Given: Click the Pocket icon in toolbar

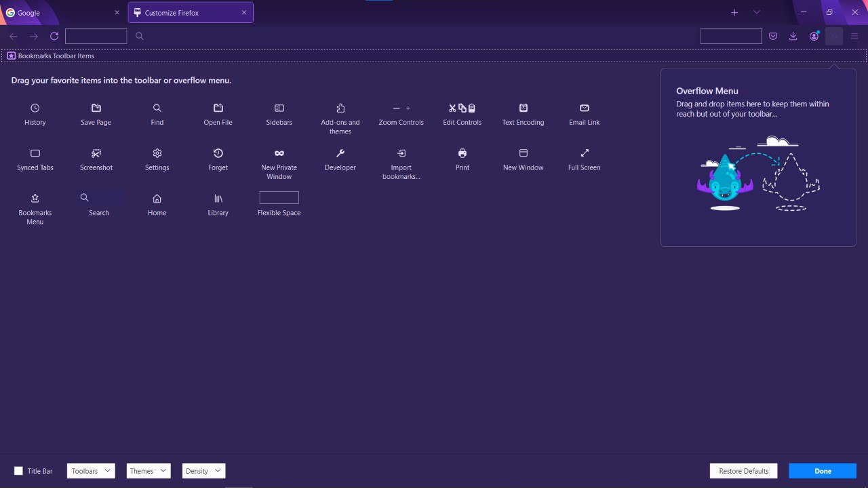Looking at the screenshot, I should (x=773, y=36).
